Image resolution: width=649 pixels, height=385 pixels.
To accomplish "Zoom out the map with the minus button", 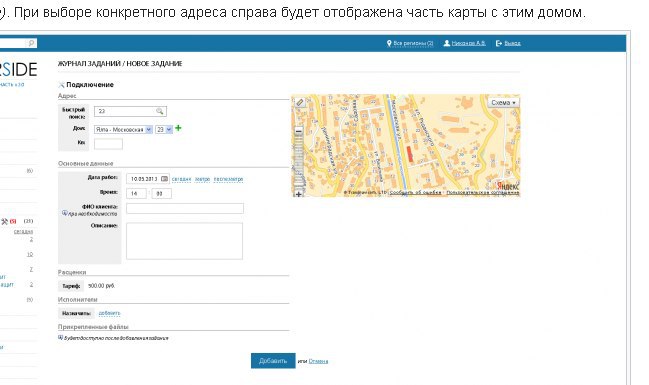I will pyautogui.click(x=298, y=131).
